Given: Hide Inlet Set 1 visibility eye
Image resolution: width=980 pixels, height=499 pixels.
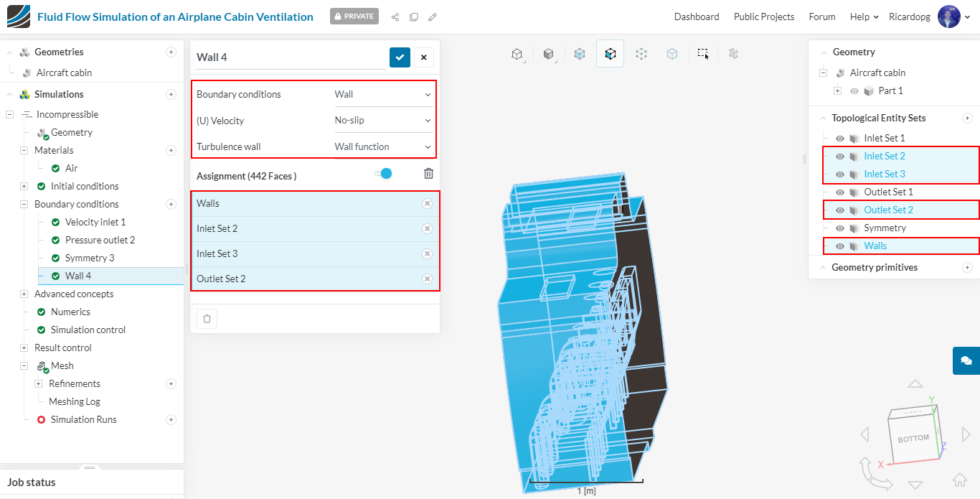Looking at the screenshot, I should (x=840, y=138).
